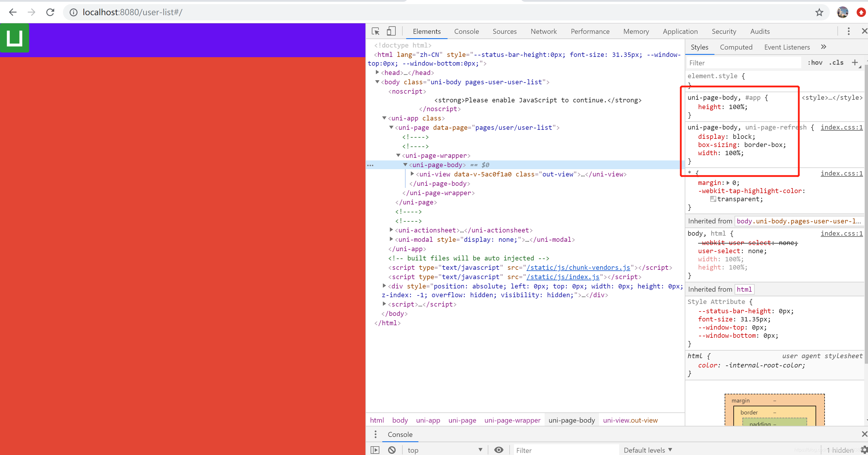Open the Default levels dropdown
Screen dimensions: 868x455
click(648, 450)
